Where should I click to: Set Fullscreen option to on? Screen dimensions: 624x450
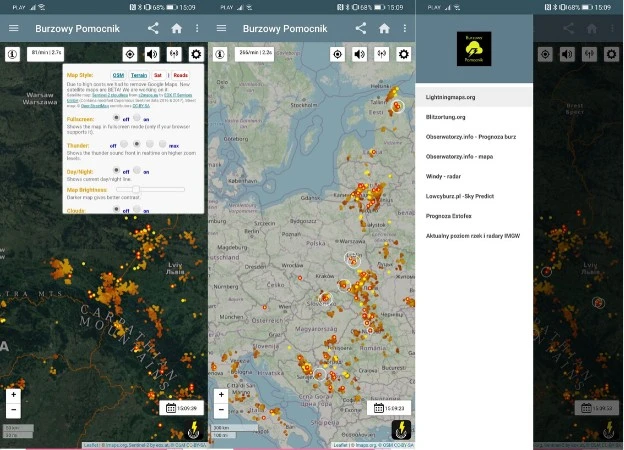(x=138, y=118)
